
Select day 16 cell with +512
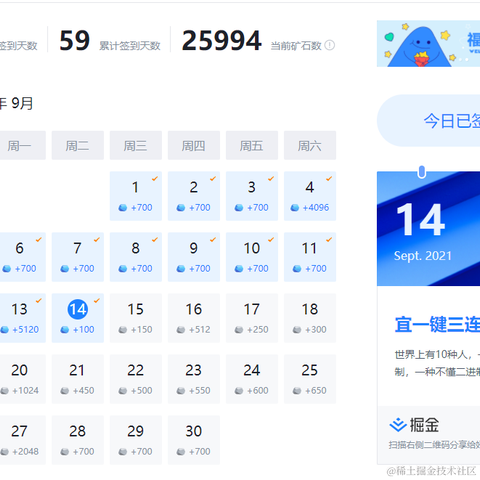194,318
